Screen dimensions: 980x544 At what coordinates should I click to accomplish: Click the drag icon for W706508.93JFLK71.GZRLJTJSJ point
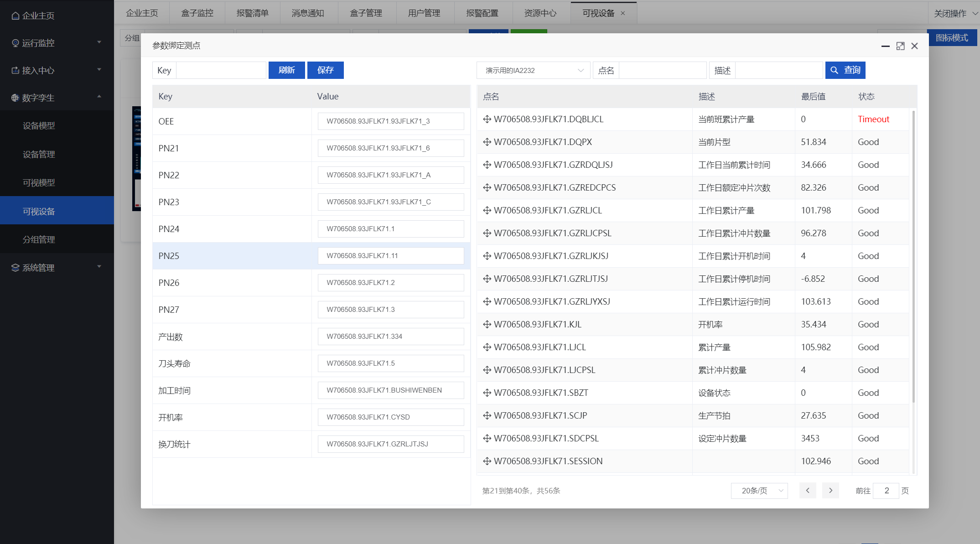487,279
